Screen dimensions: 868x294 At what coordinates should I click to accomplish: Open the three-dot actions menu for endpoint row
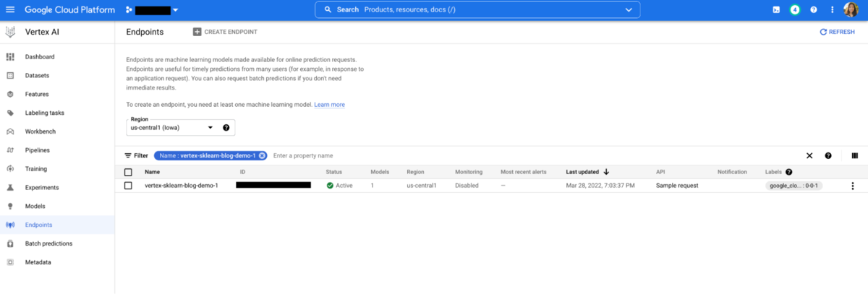(x=852, y=186)
